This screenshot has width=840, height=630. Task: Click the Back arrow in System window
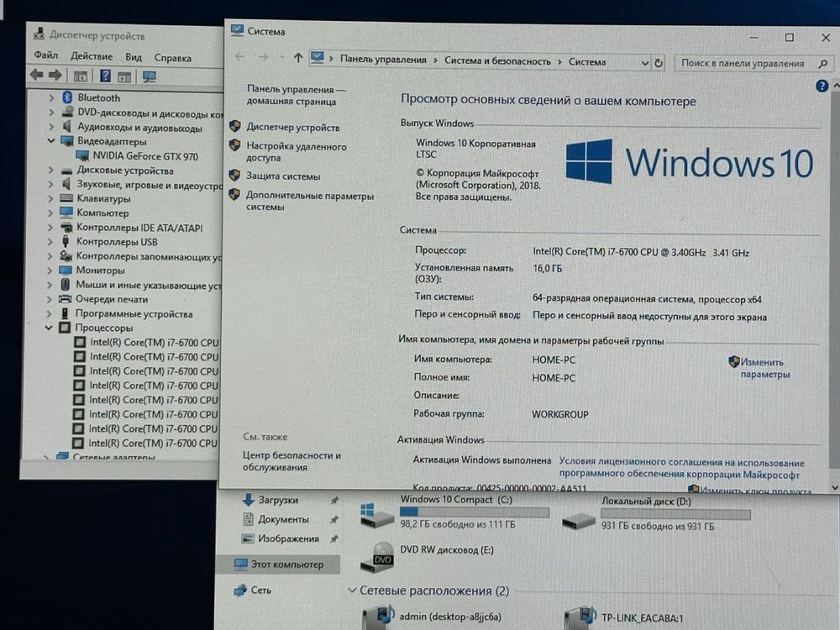[239, 56]
